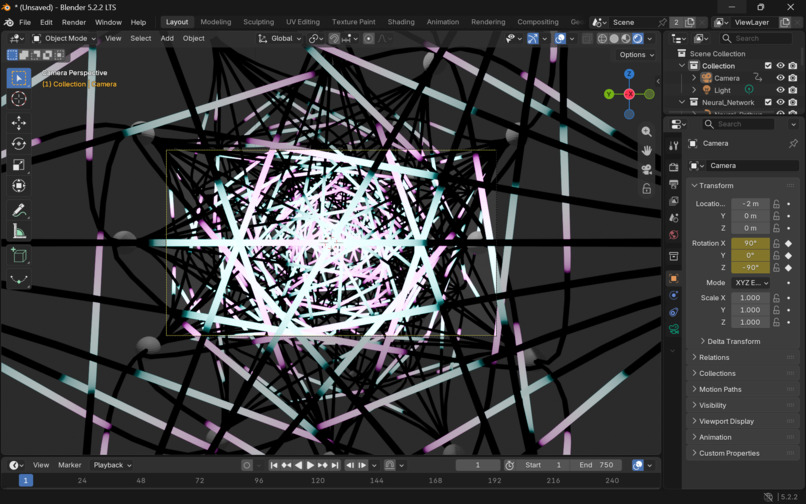Select the Rotate tool
Image resolution: width=806 pixels, height=504 pixels.
[19, 144]
